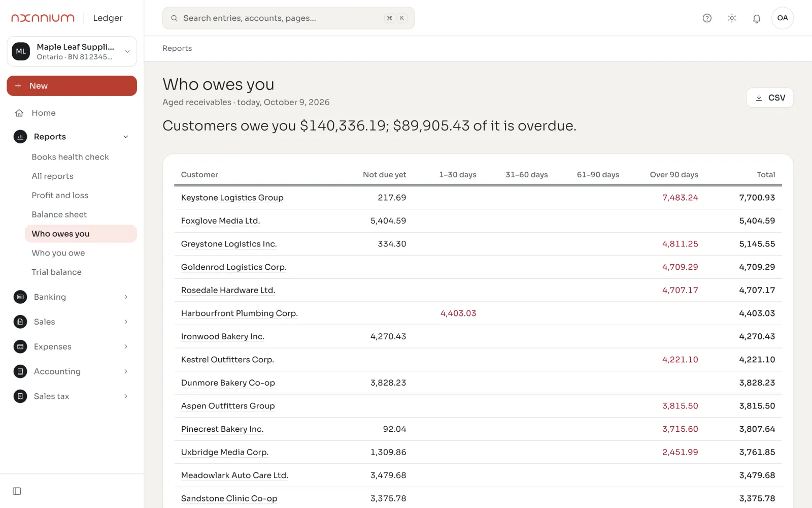Click the Reports breadcrumb

click(x=177, y=48)
